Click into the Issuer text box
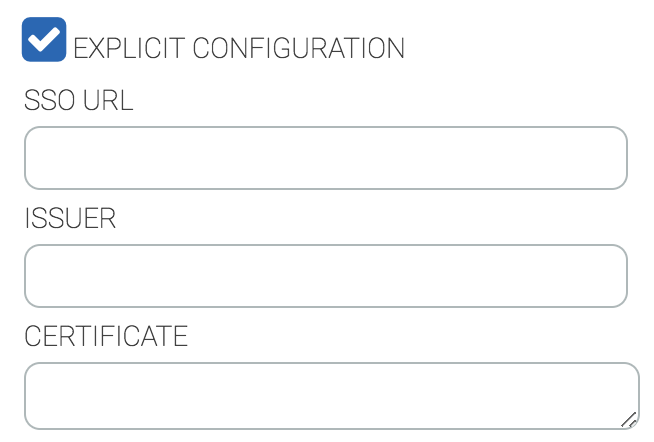Image resolution: width=654 pixels, height=442 pixels. 325,276
